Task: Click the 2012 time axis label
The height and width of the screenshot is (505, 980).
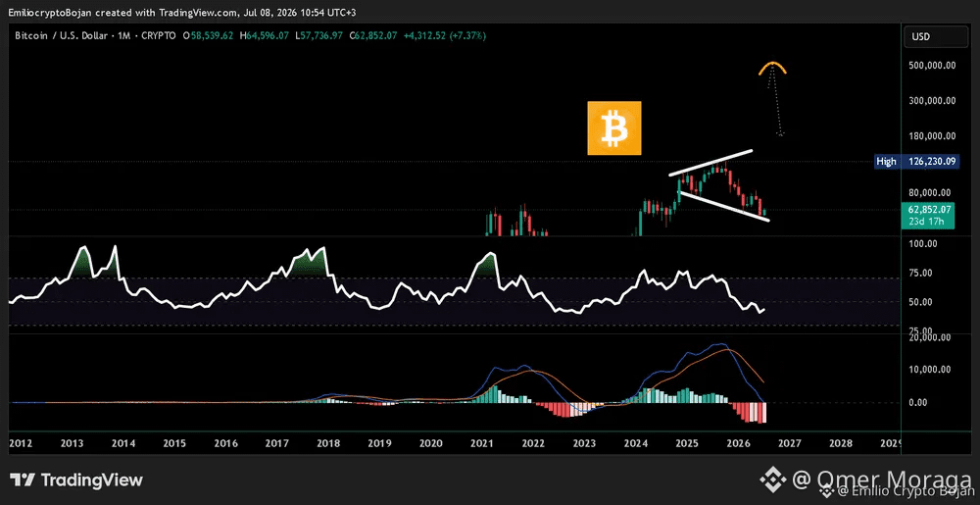Action: pos(21,443)
